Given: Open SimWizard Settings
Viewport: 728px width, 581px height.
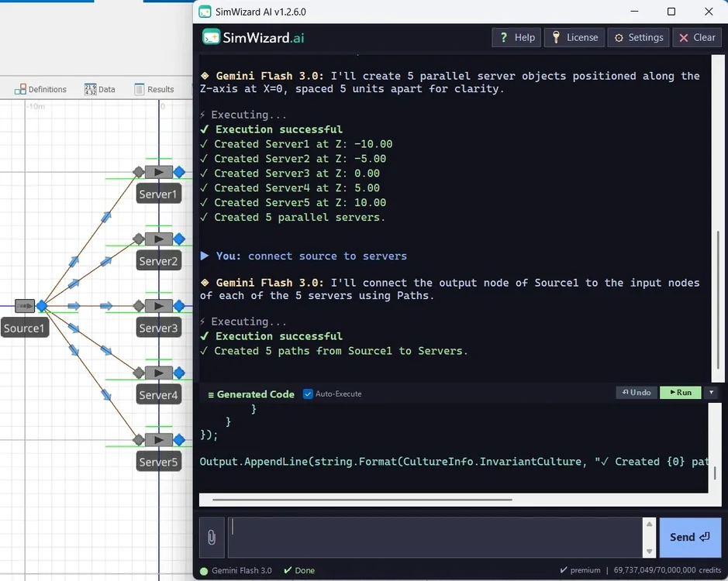Looking at the screenshot, I should click(x=638, y=38).
